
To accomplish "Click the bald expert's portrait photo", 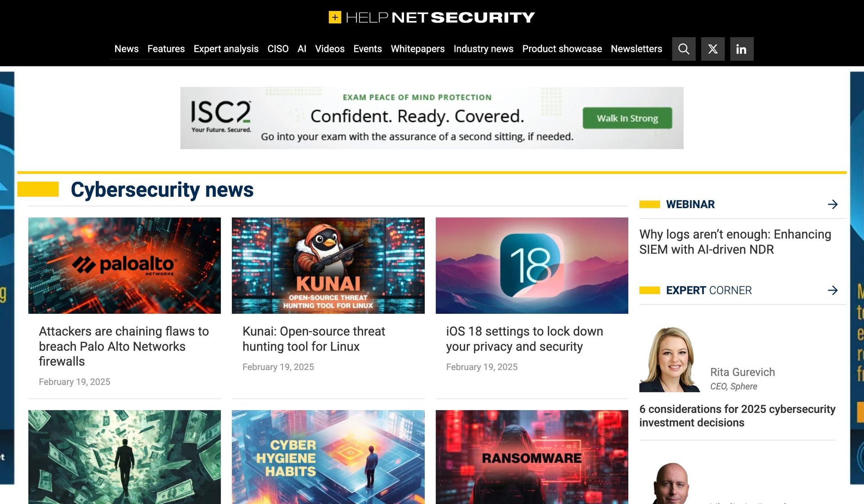I will click(671, 483).
